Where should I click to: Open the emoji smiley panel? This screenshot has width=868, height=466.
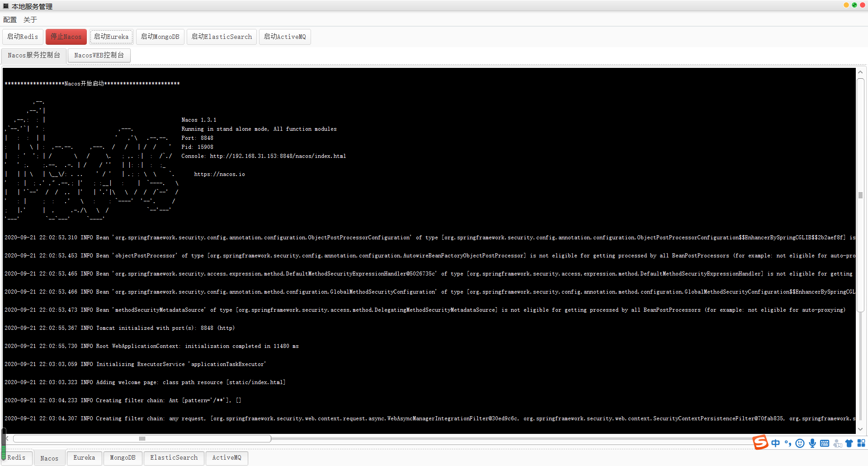coord(800,443)
